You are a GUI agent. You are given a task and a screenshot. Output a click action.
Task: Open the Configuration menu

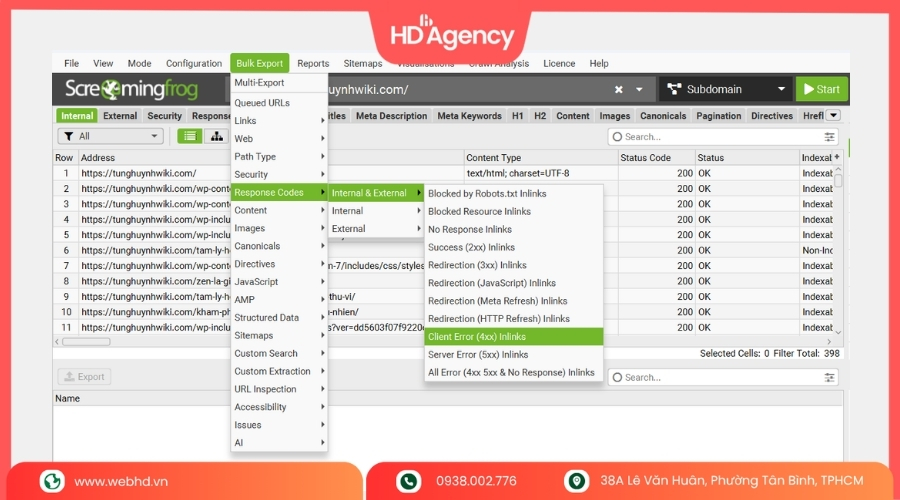193,63
